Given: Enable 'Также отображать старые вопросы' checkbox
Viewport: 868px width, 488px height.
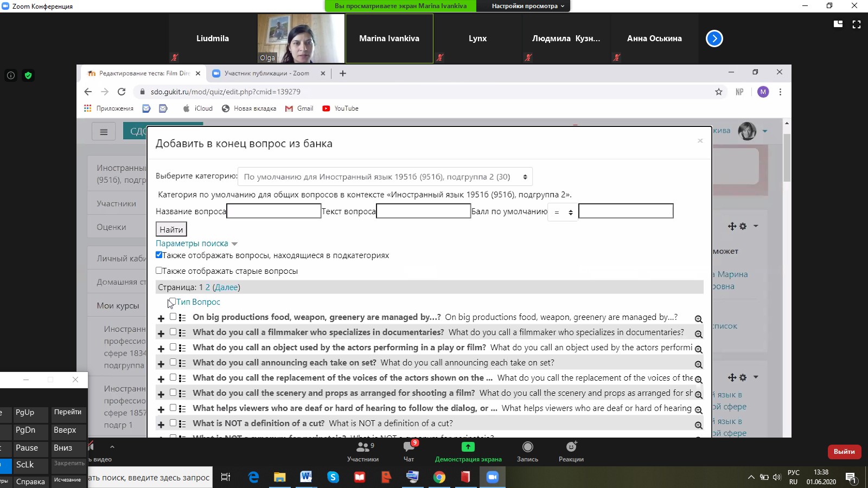Looking at the screenshot, I should pos(159,270).
